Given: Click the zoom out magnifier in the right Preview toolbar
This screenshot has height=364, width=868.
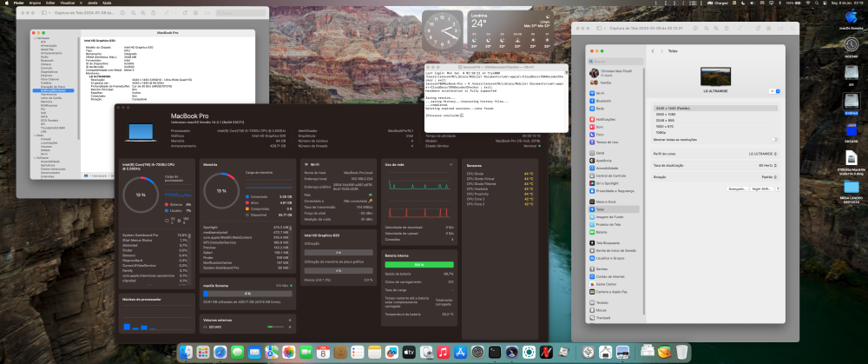Looking at the screenshot, I should point(707,29).
